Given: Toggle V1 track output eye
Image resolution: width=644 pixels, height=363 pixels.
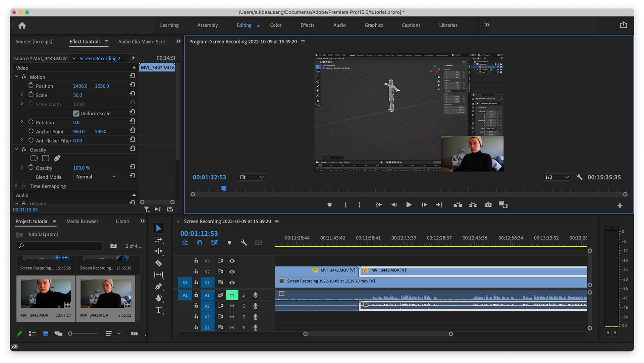Looking at the screenshot, I should click(232, 283).
